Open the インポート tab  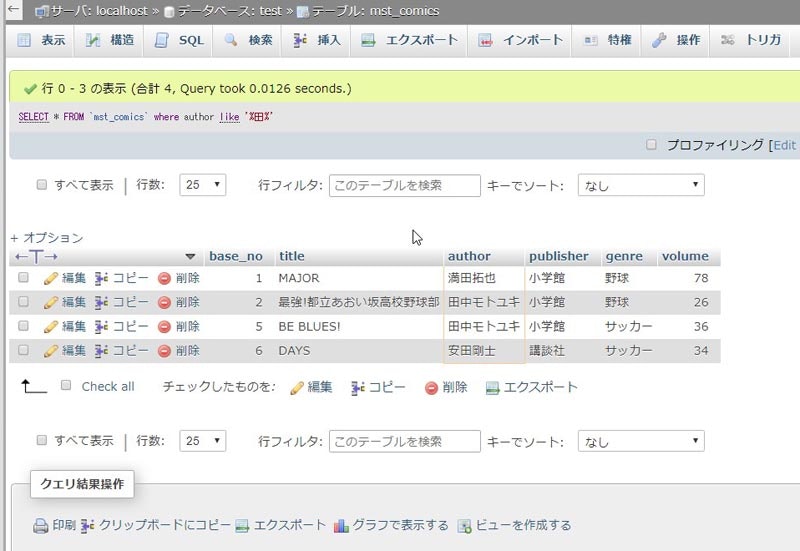(x=519, y=40)
